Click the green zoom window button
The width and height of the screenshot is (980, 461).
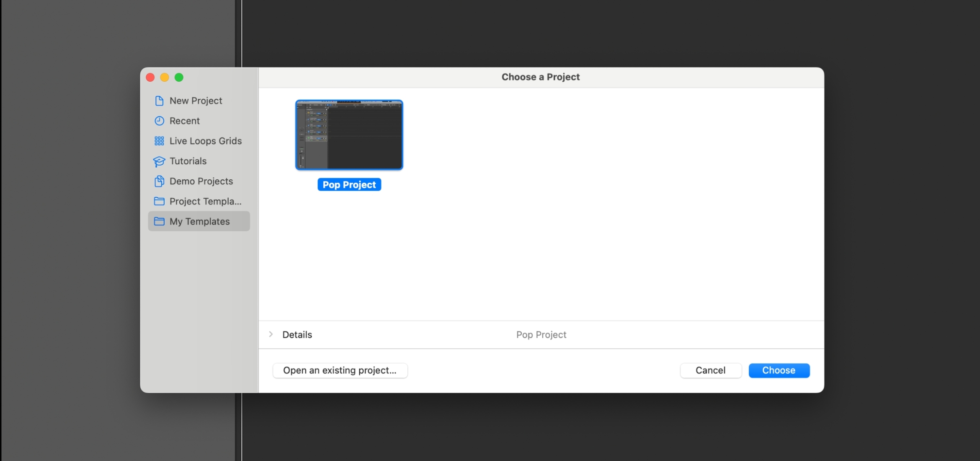(179, 77)
